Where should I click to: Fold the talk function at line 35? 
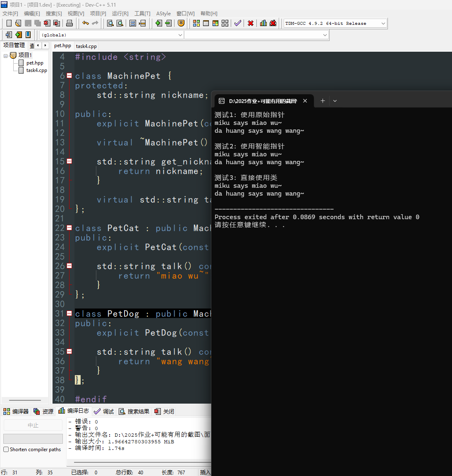tap(69, 352)
